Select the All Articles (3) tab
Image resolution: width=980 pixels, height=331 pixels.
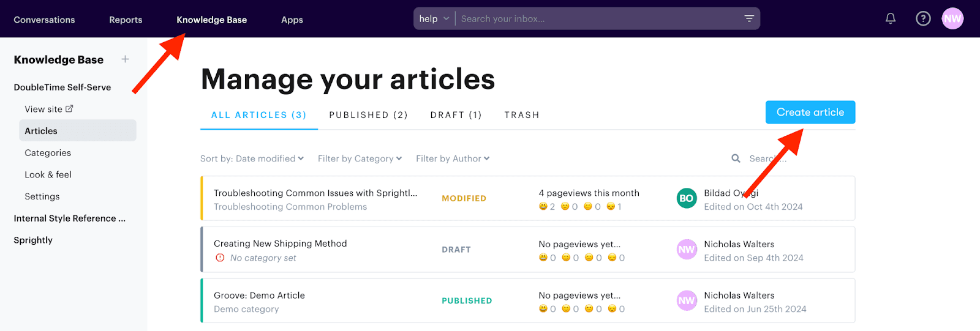(x=258, y=115)
